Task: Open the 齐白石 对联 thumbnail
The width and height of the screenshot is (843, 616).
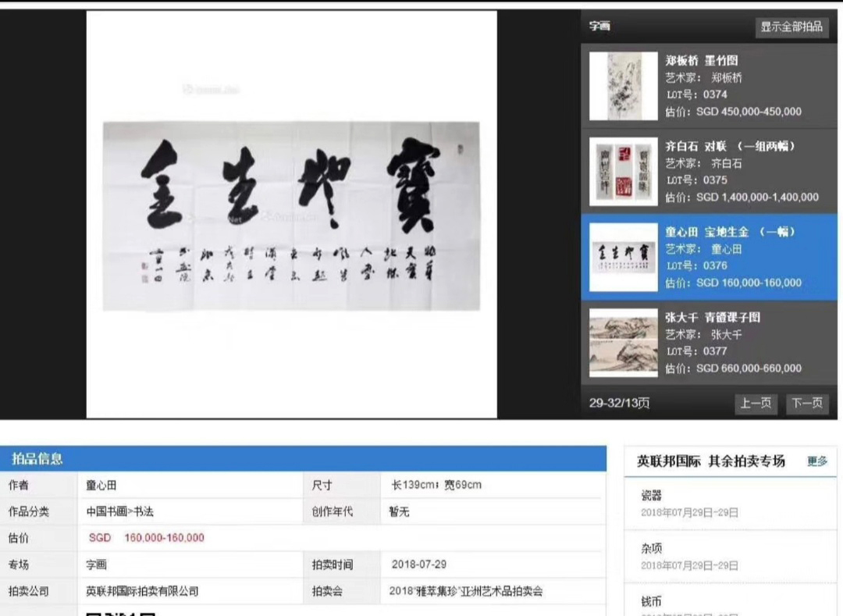Action: click(623, 172)
